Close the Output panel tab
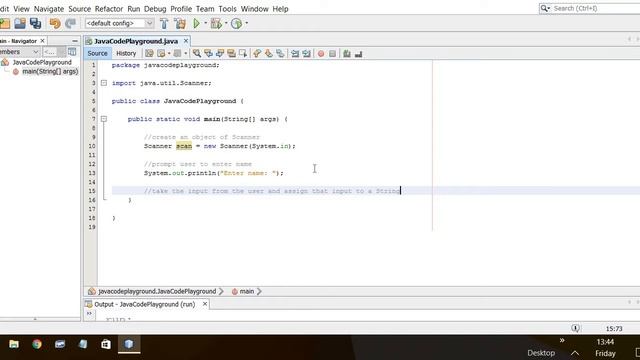The image size is (640, 360). 205,304
